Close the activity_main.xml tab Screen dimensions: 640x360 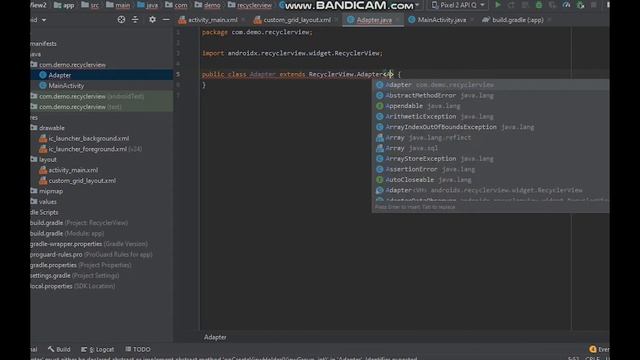(x=243, y=20)
